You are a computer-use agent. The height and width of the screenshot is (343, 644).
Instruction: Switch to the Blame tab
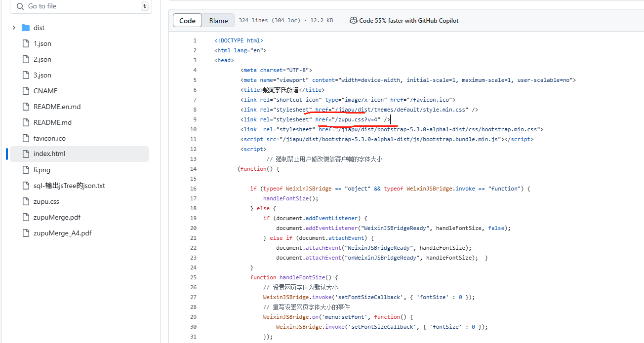click(x=218, y=21)
